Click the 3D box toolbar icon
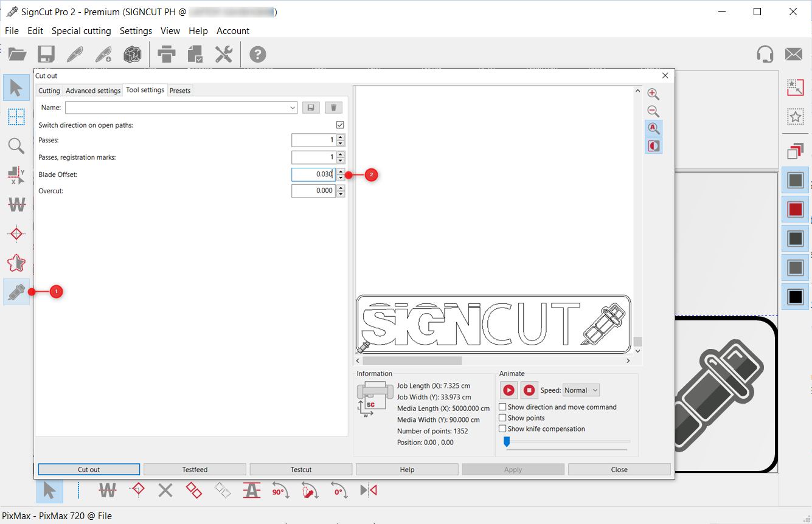Viewport: 812px width, 524px height. (x=132, y=55)
